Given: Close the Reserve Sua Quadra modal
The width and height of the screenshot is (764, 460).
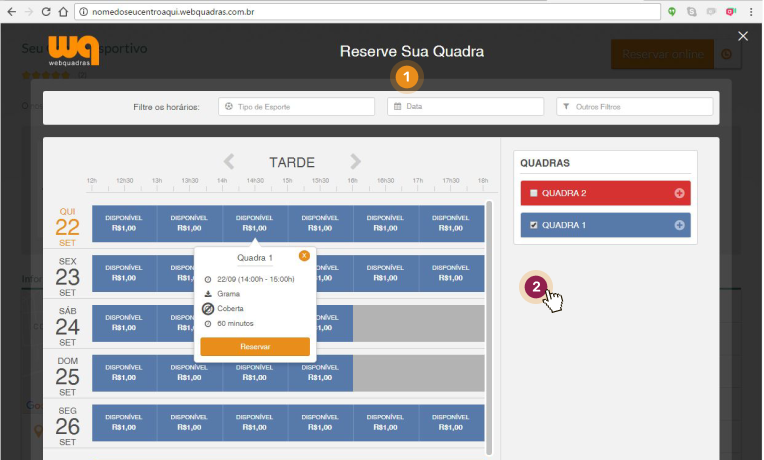Looking at the screenshot, I should point(742,36).
